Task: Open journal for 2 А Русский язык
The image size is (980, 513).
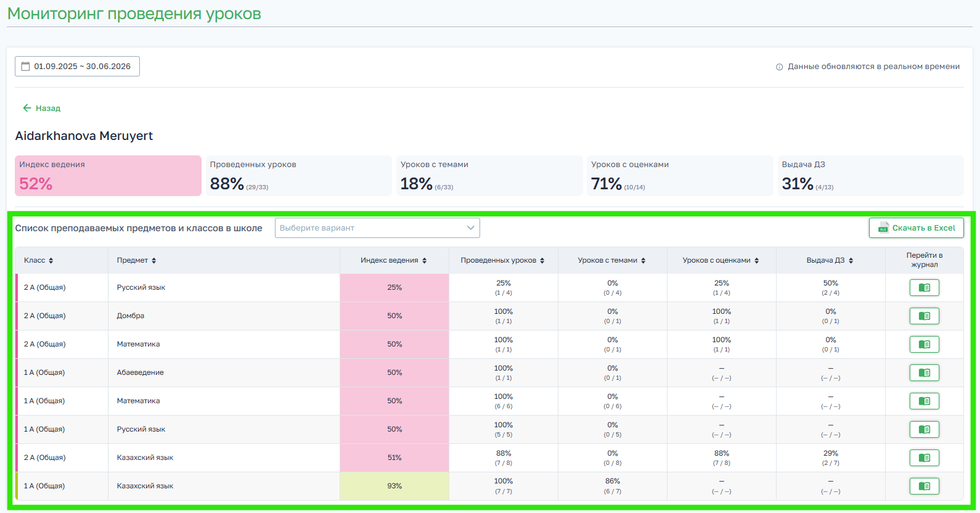Action: (924, 288)
